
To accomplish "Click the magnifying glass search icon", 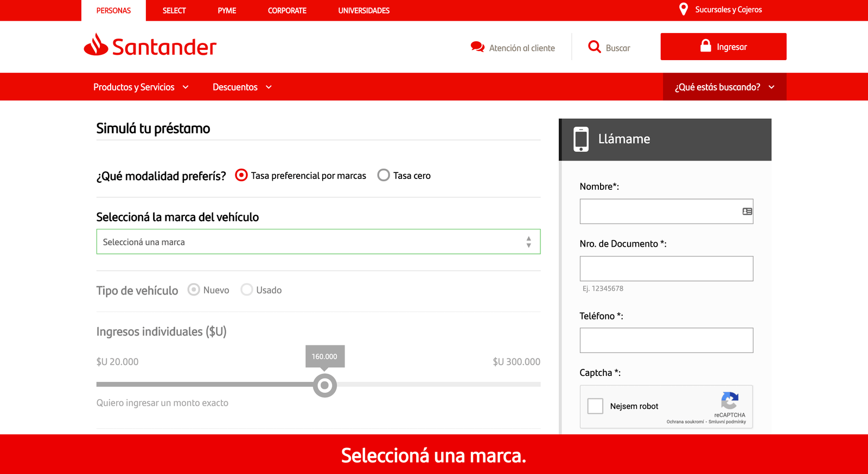I will (x=595, y=47).
